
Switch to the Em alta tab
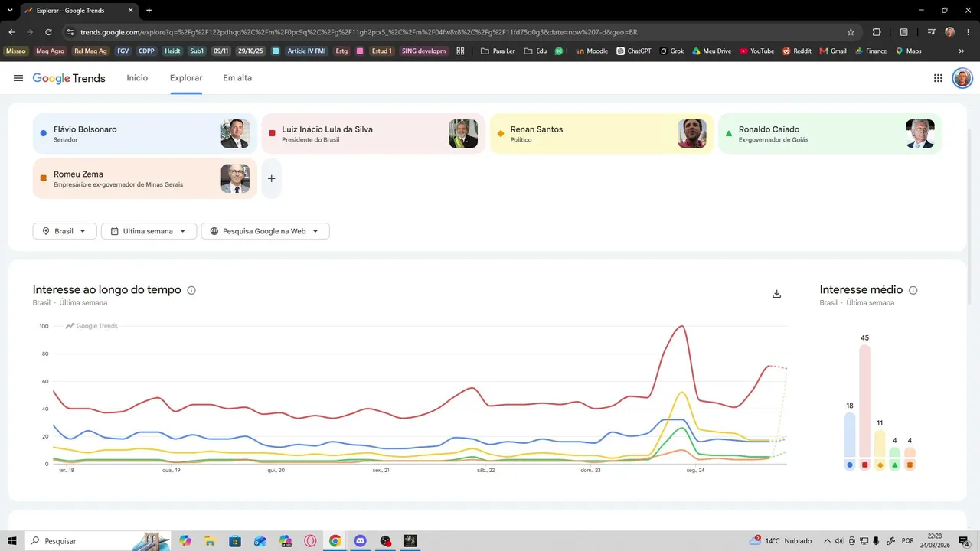pyautogui.click(x=237, y=78)
